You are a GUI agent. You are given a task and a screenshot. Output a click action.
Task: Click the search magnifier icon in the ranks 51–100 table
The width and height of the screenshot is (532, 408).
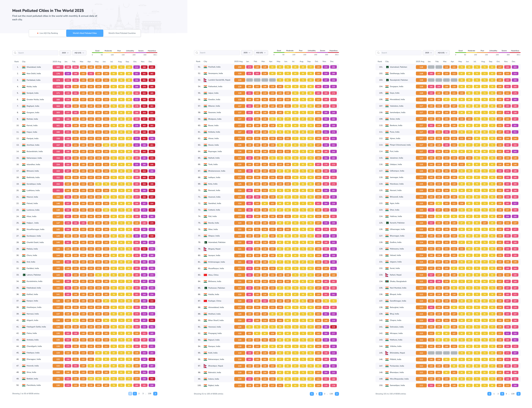197,53
